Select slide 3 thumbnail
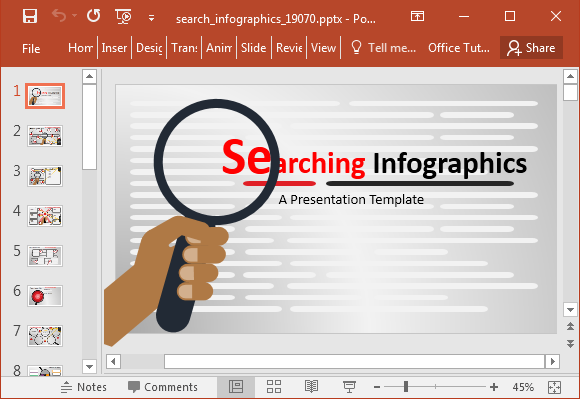Viewport: 580px width, 399px height. 45,176
